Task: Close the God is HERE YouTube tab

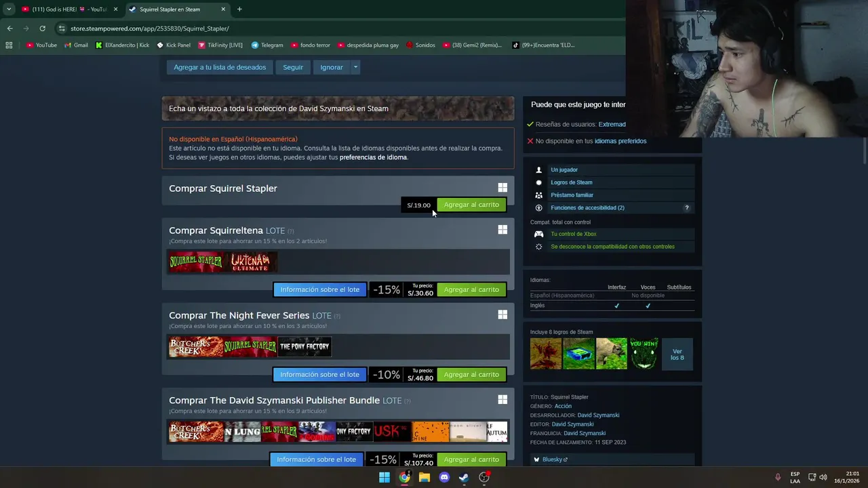Action: pyautogui.click(x=115, y=9)
